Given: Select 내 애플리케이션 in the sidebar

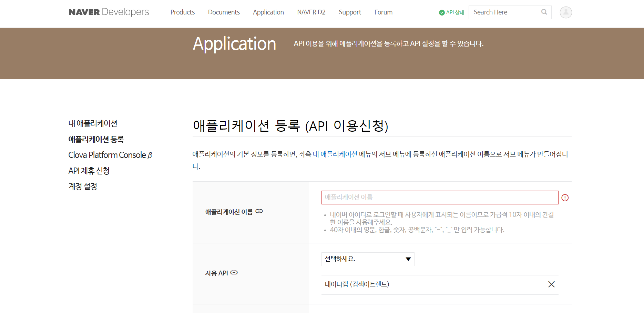Looking at the screenshot, I should click(93, 123).
